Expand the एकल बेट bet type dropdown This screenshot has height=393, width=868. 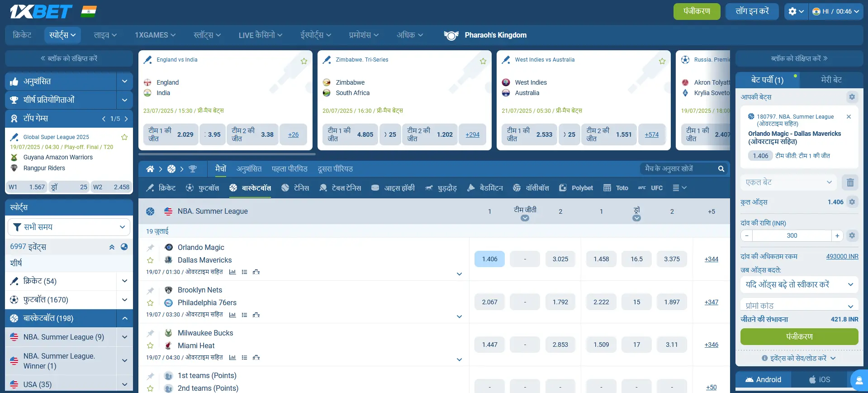pos(788,182)
